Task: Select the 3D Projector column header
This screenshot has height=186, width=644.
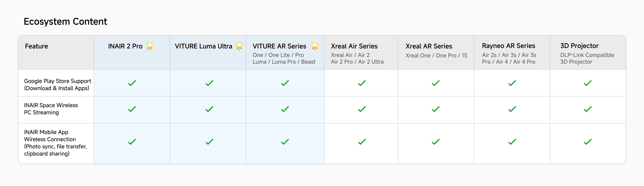Action: (579, 46)
